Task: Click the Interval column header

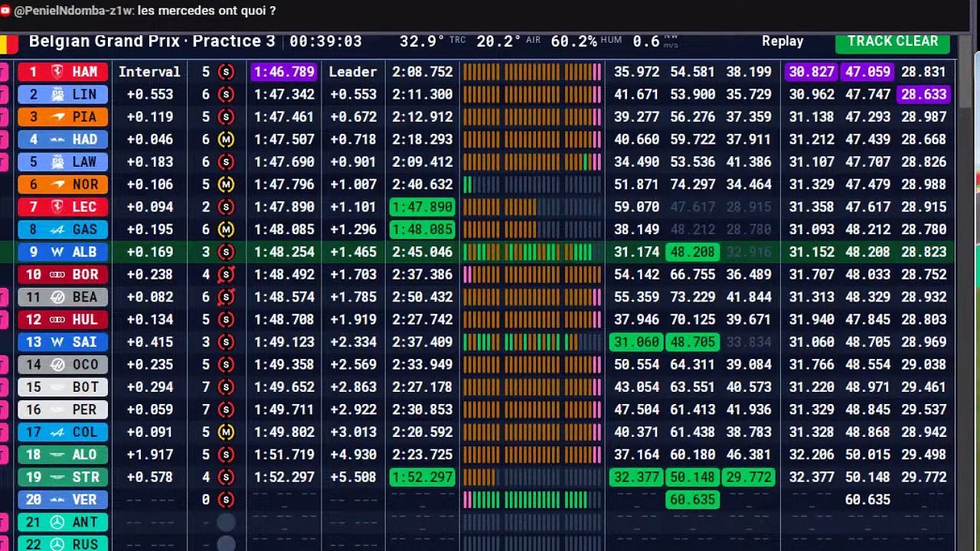Action: pyautogui.click(x=149, y=72)
